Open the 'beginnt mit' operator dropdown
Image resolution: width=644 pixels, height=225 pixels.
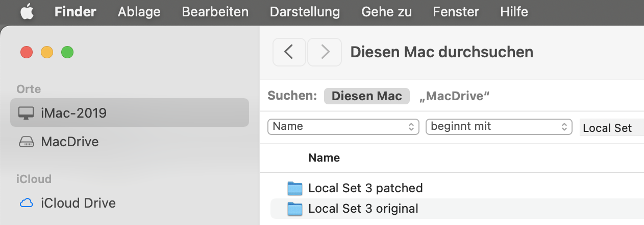[x=499, y=126]
